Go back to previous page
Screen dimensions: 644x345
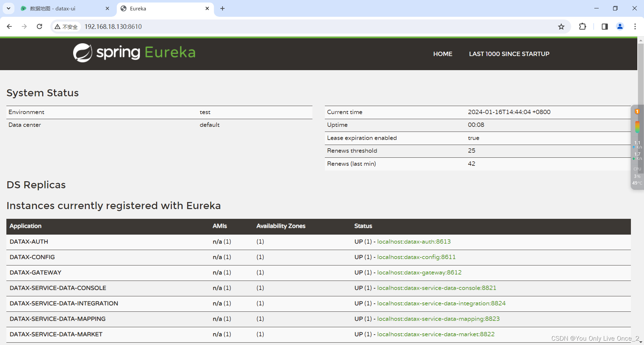coord(9,27)
